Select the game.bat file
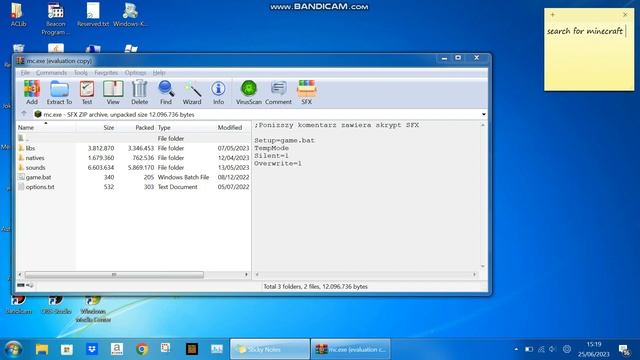This screenshot has height=360, width=640. (133, 177)
